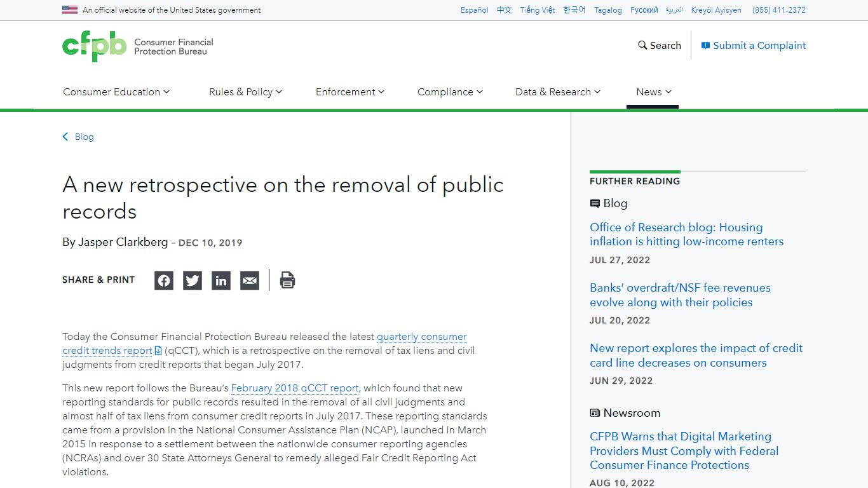Switch language to Tagalog
The image size is (868, 488).
click(x=608, y=10)
